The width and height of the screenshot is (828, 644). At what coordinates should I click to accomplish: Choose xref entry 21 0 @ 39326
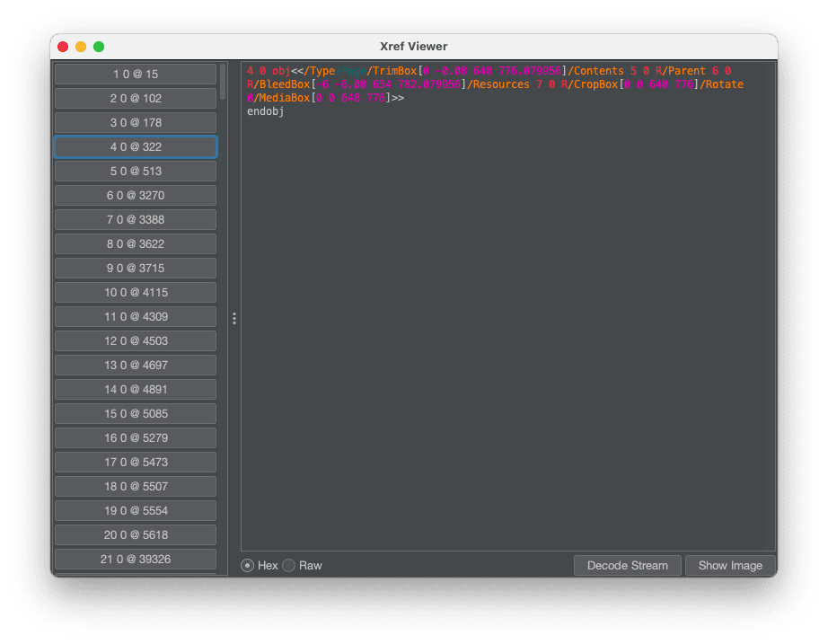click(135, 559)
